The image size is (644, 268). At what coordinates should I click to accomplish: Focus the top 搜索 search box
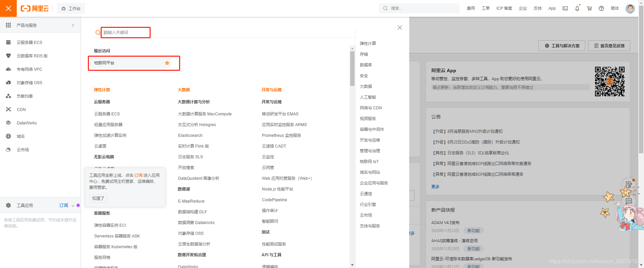[x=419, y=8]
